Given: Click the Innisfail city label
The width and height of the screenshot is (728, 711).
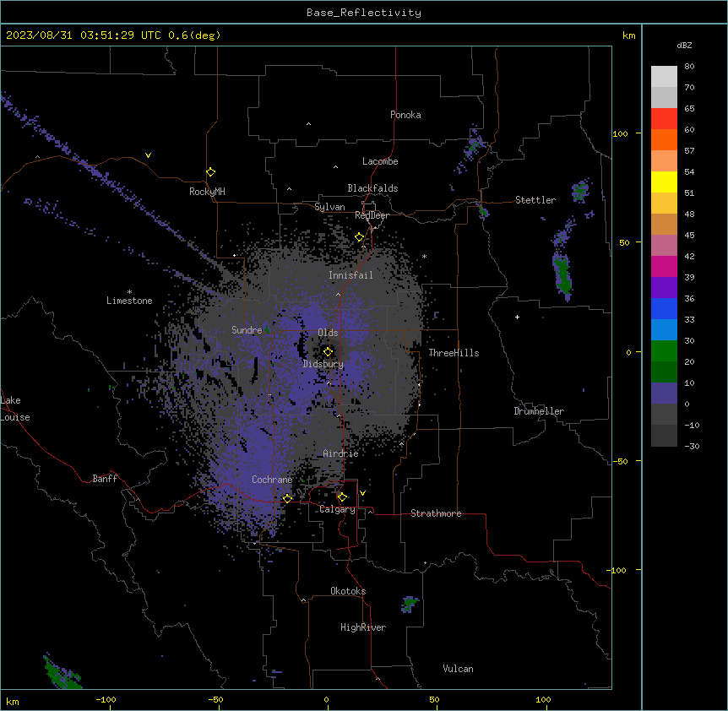Looking at the screenshot, I should (x=350, y=275).
